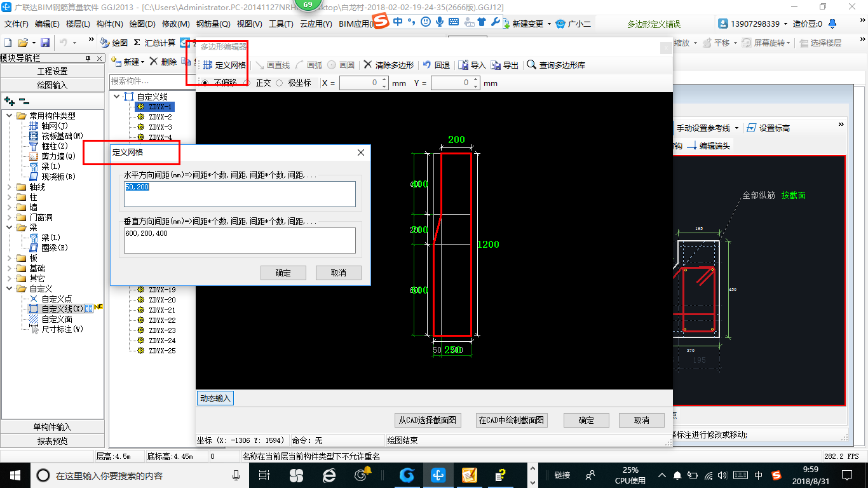
Task: Select 现浇板(B) in component tree
Action: [58, 177]
